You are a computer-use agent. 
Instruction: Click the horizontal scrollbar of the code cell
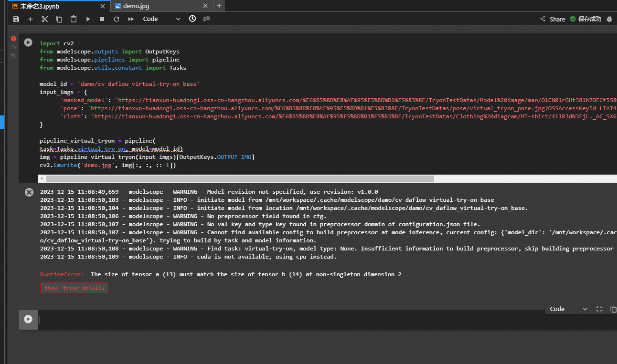coord(240,178)
